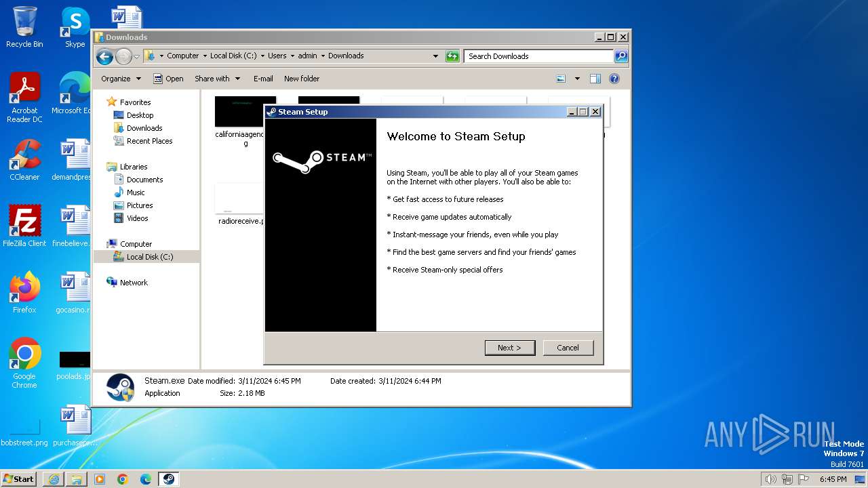Image resolution: width=868 pixels, height=488 pixels.
Task: Select Computer in the address breadcrumb
Action: tap(183, 56)
